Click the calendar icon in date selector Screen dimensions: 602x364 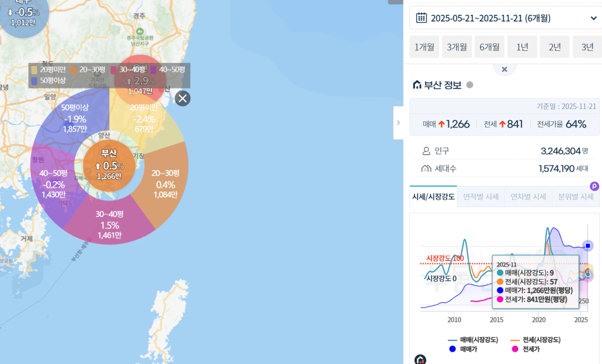(421, 18)
